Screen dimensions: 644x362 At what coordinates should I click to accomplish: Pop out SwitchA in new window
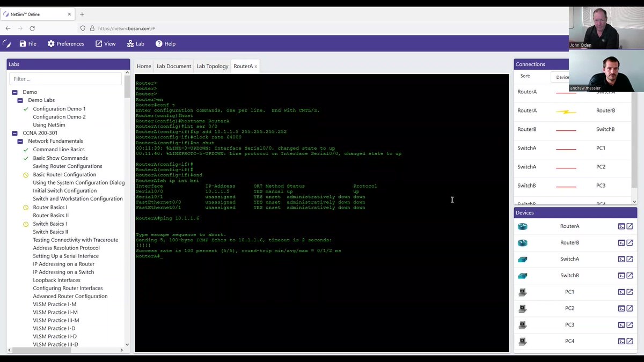pyautogui.click(x=630, y=259)
